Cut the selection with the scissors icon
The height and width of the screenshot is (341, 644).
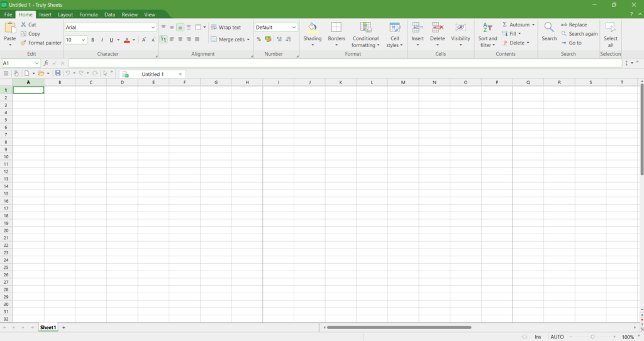23,24
